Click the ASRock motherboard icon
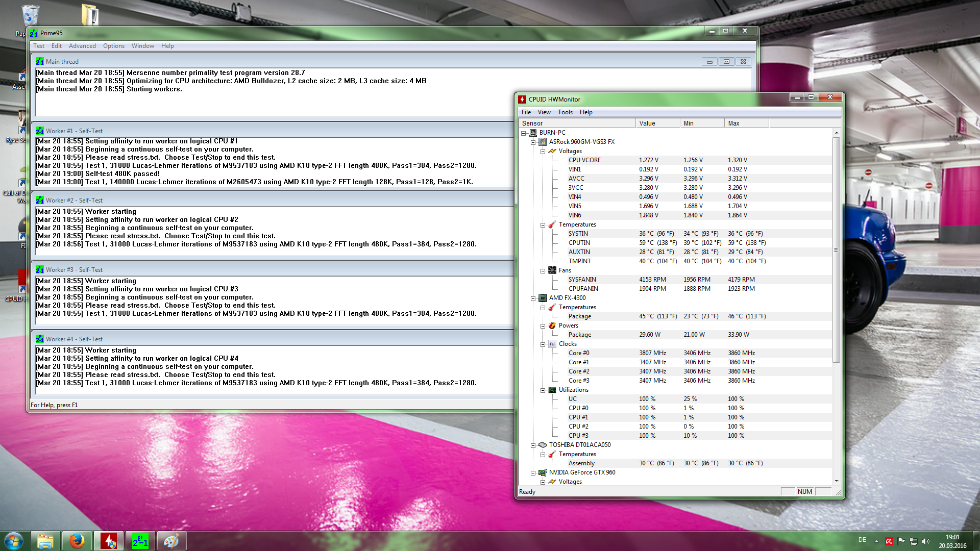The height and width of the screenshot is (551, 980). (x=543, y=142)
